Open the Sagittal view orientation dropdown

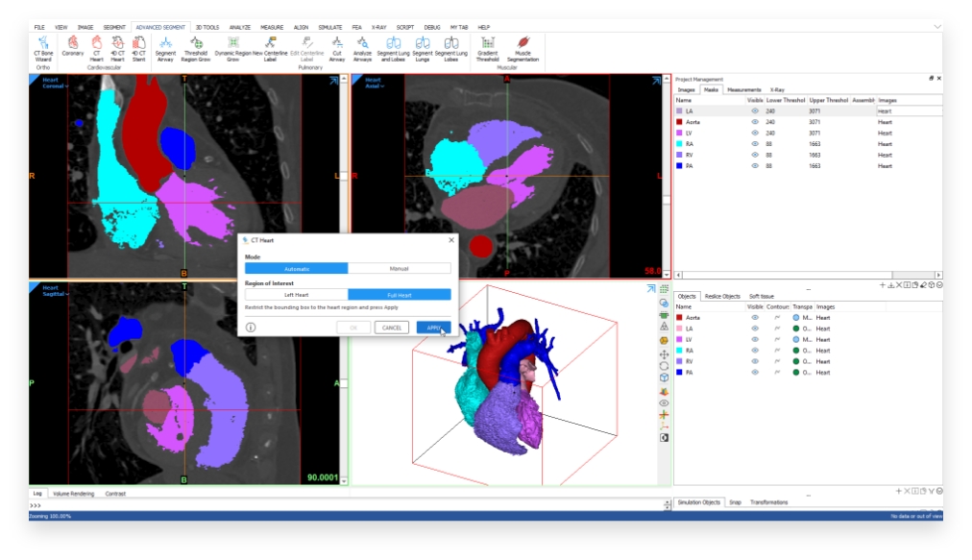(52, 294)
